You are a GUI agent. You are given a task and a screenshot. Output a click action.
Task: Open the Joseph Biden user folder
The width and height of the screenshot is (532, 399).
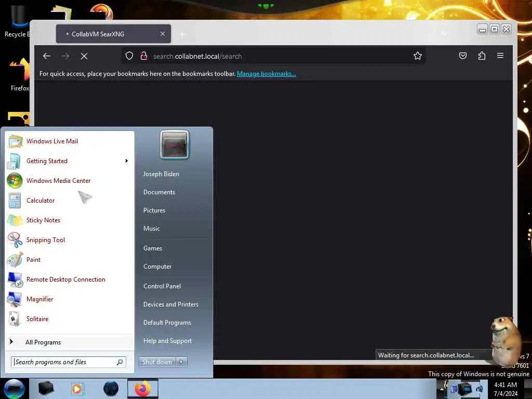[161, 174]
